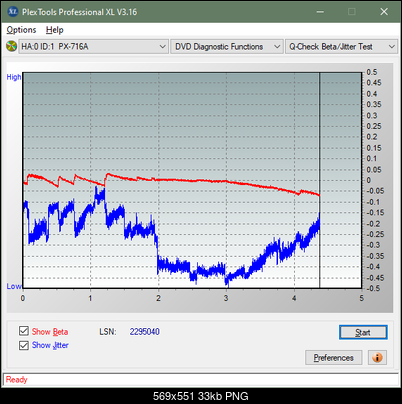Click the PlexTools XL app icon in title bar

(x=12, y=12)
